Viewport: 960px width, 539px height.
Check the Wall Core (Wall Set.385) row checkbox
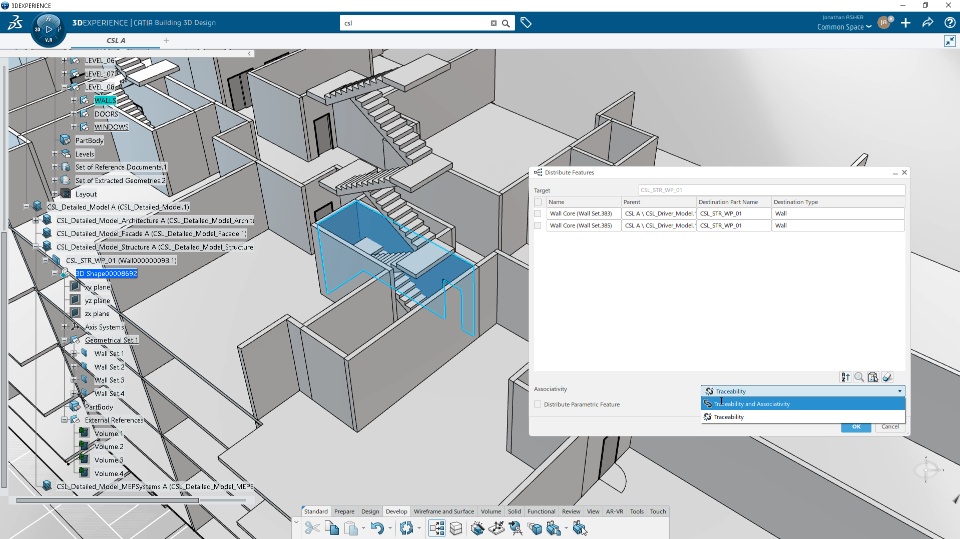(538, 225)
